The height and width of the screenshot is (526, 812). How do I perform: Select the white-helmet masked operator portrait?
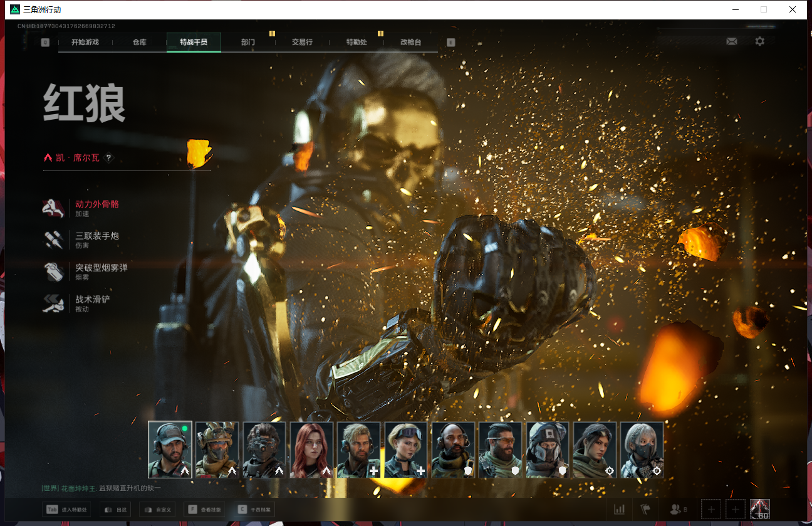tap(548, 450)
